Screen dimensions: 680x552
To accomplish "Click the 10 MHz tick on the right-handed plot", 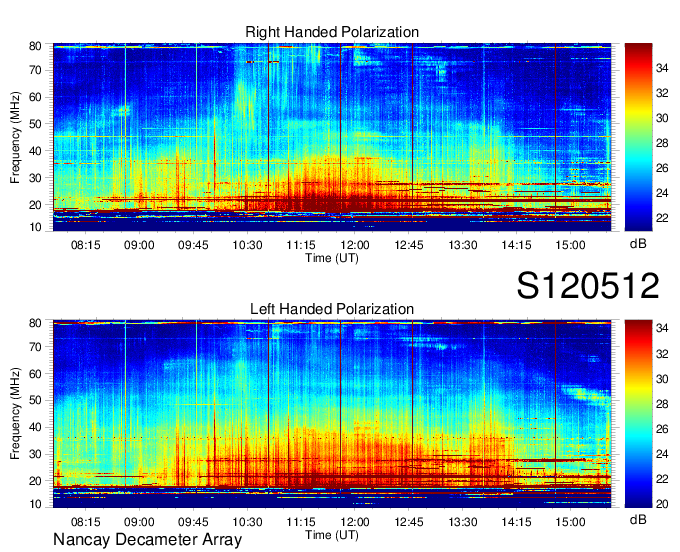I will 35,227.
